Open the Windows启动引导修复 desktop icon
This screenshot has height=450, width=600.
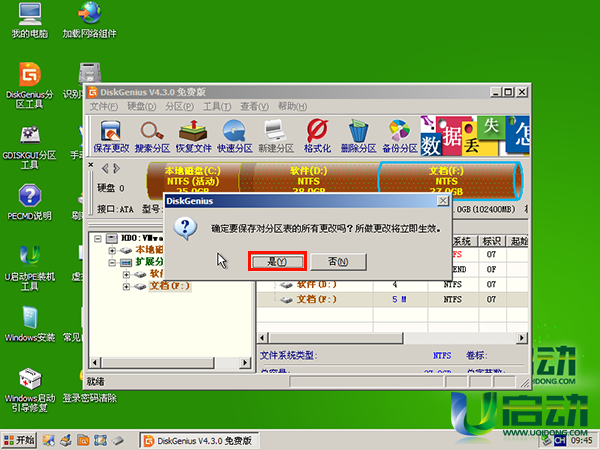click(29, 390)
